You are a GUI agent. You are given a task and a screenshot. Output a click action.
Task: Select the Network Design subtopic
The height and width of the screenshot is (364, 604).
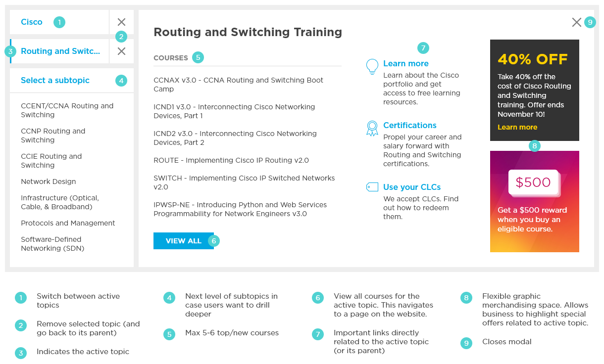tap(49, 182)
